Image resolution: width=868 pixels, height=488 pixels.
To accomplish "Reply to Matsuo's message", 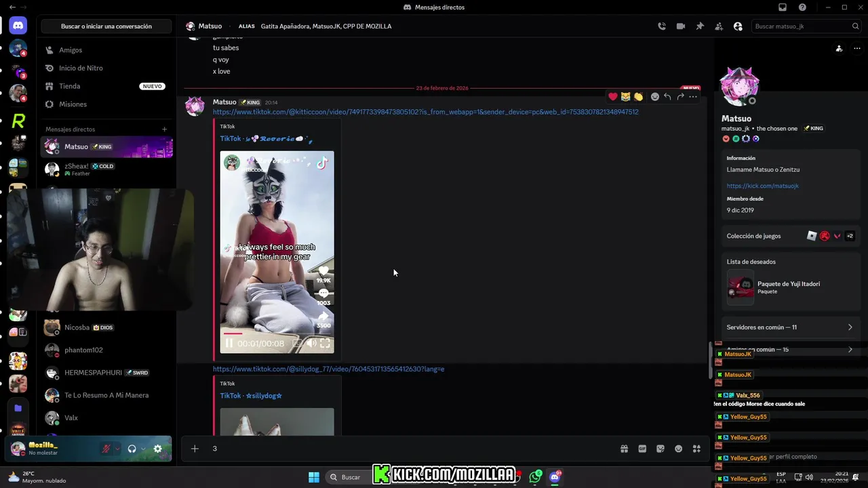I will 668,97.
